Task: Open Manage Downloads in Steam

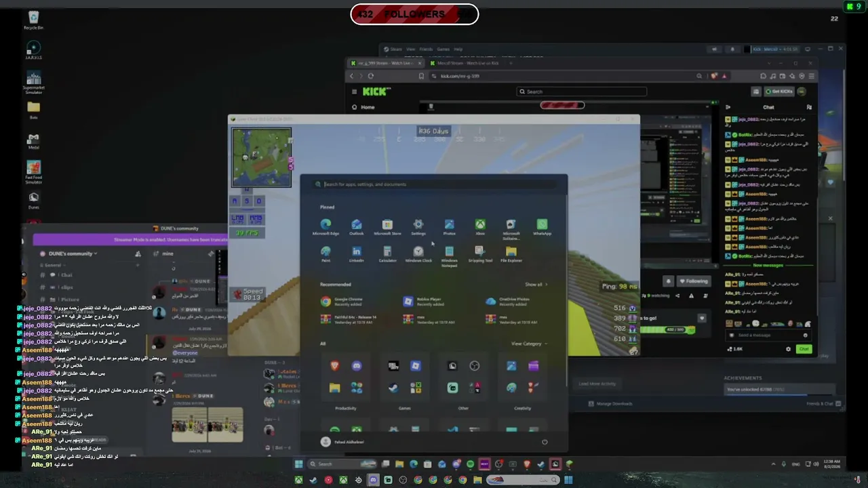Action: click(x=610, y=404)
